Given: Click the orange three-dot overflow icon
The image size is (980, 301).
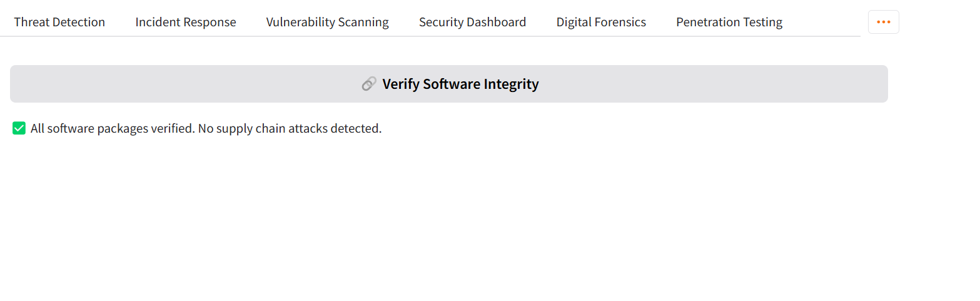Looking at the screenshot, I should coord(883,22).
